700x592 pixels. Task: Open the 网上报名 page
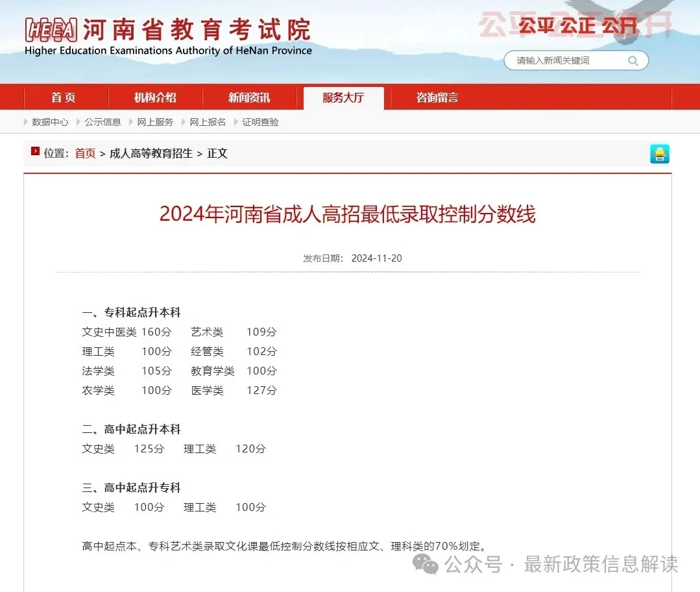tap(208, 122)
